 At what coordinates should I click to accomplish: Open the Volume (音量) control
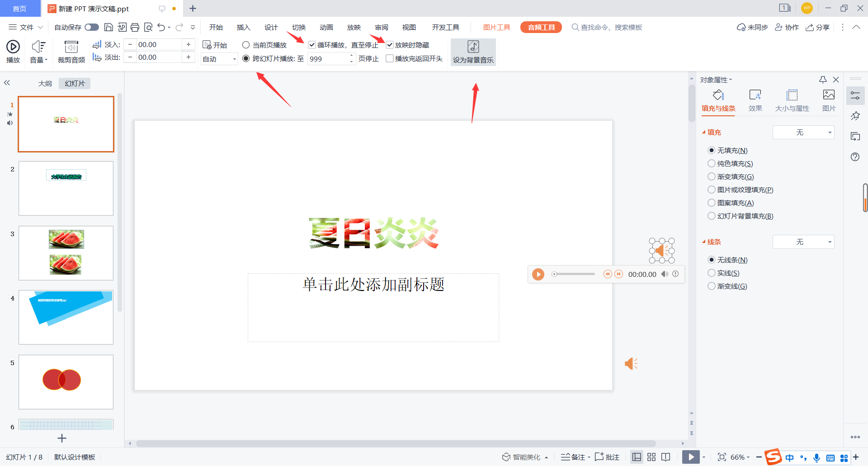coord(38,52)
